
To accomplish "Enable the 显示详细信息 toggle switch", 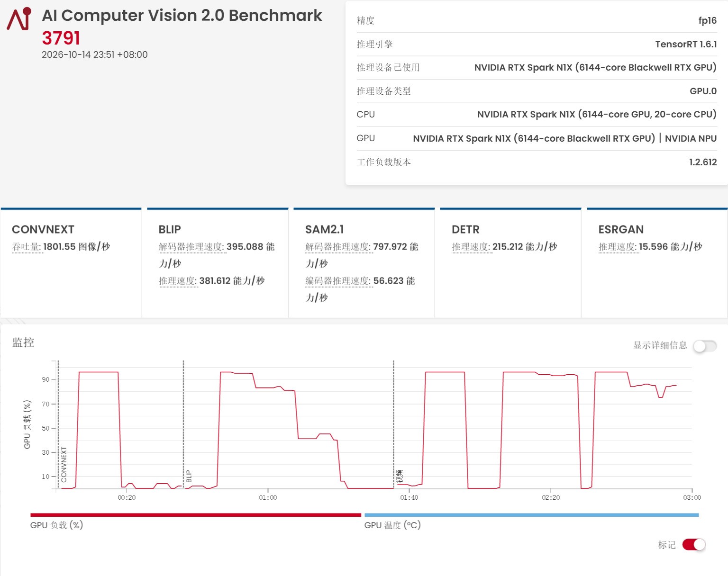I will pos(705,346).
